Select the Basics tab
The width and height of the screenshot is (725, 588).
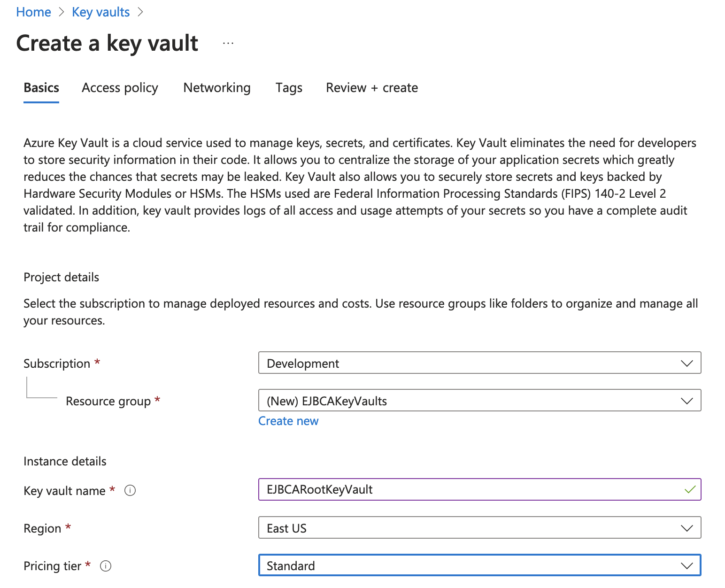click(41, 88)
